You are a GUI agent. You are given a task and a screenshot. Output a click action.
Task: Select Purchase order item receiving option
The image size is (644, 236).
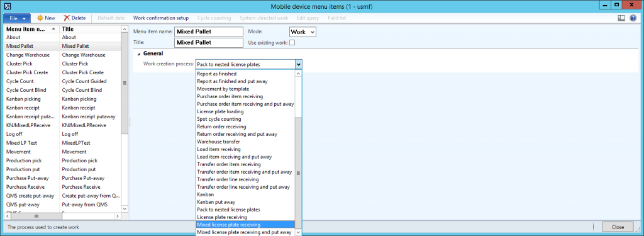[245, 97]
